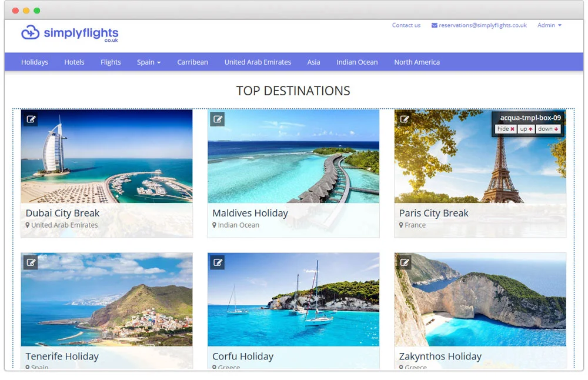Click the edit icon on Paris City Break
This screenshot has width=588, height=380.
405,119
